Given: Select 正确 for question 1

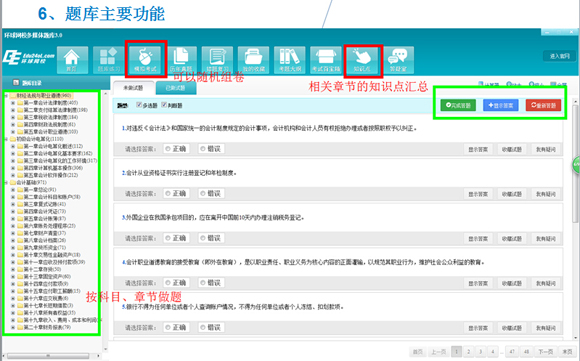Looking at the screenshot, I should pos(168,149).
